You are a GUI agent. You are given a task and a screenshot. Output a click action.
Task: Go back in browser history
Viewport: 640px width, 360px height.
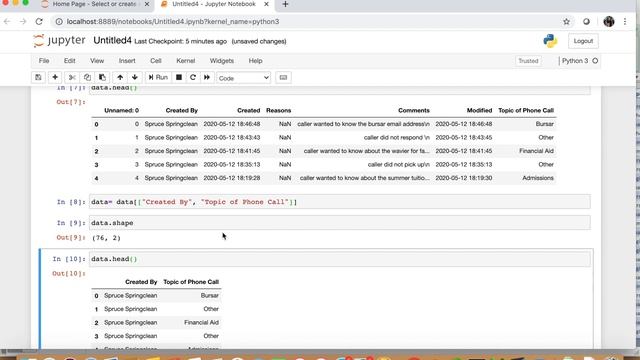click(x=7, y=22)
